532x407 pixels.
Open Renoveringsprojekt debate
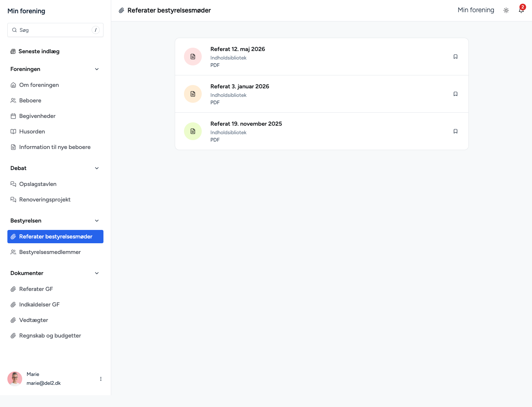pyautogui.click(x=55, y=200)
